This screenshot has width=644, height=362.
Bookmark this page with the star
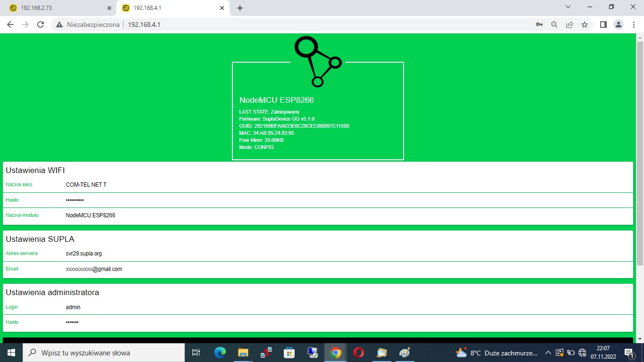click(585, 25)
